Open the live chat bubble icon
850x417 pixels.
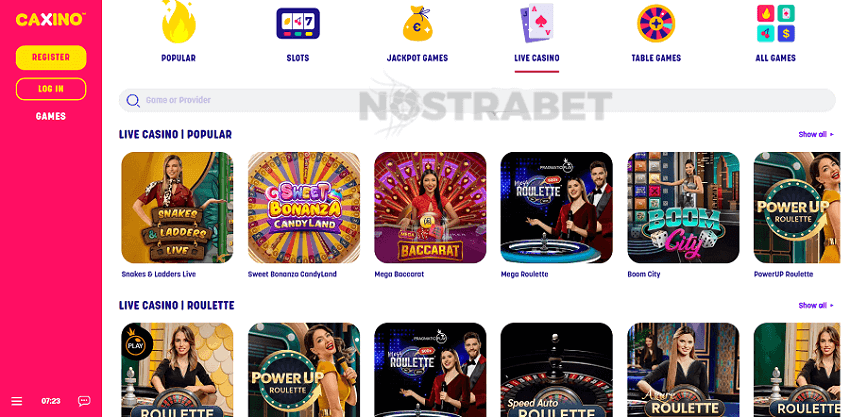84,401
